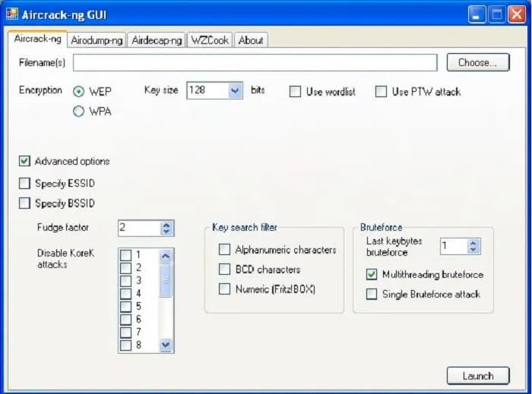Maximize the Aircrack-ng GUI window

click(497, 14)
